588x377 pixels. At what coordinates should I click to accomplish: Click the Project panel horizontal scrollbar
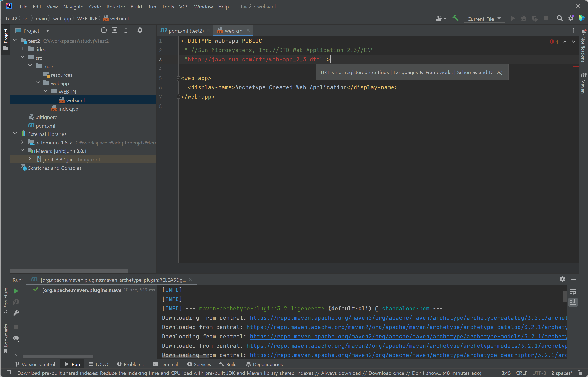[69, 271]
